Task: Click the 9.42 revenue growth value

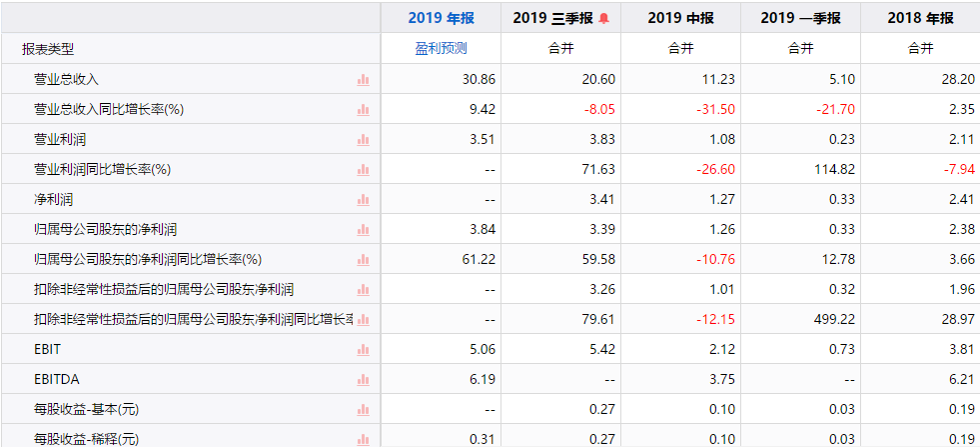Action: 483,110
